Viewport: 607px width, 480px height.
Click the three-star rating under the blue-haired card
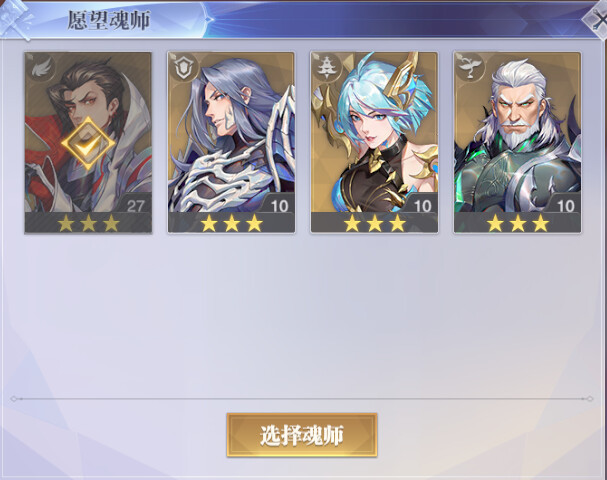(374, 223)
